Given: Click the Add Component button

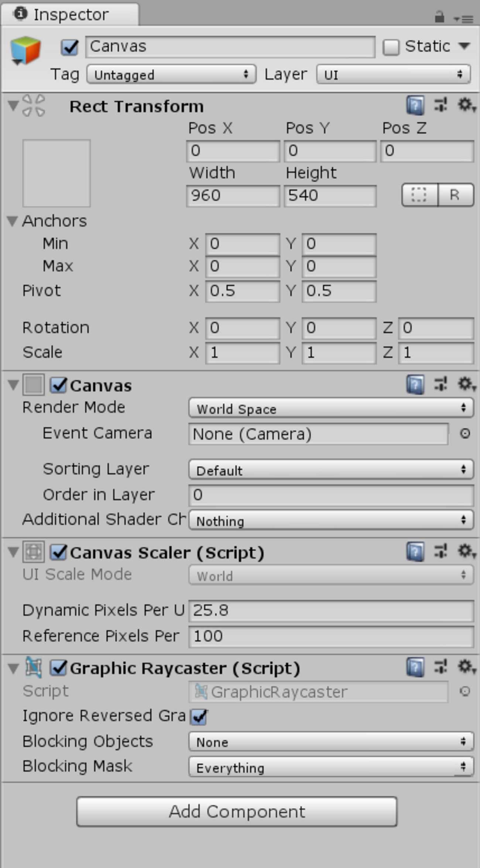Looking at the screenshot, I should (237, 812).
